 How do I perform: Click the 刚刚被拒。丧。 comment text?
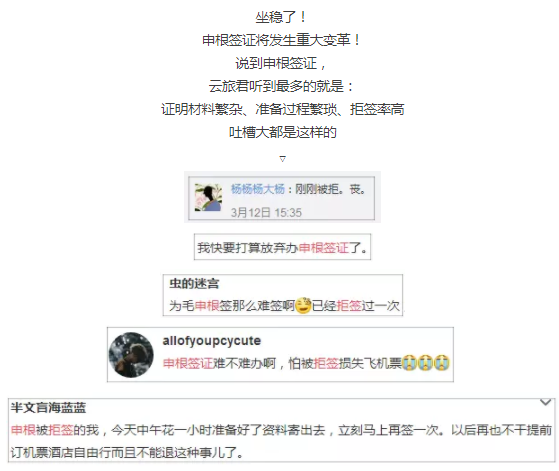330,189
